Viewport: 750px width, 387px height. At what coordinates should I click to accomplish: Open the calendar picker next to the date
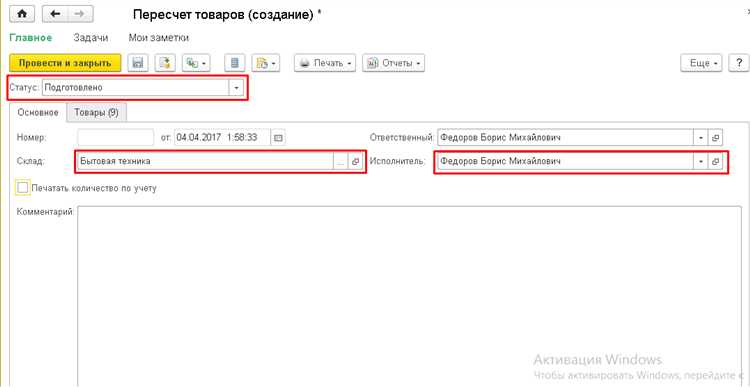278,138
